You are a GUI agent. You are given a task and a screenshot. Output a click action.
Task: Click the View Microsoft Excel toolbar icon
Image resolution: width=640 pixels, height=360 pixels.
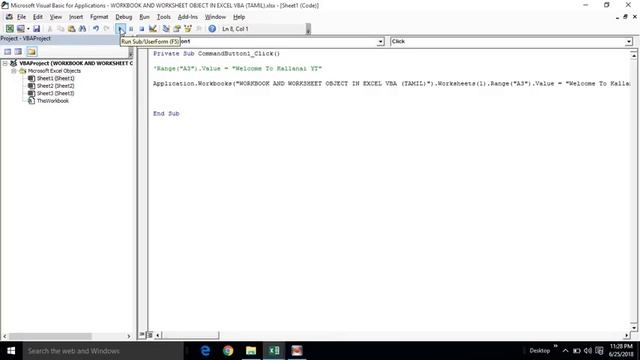[x=9, y=29]
